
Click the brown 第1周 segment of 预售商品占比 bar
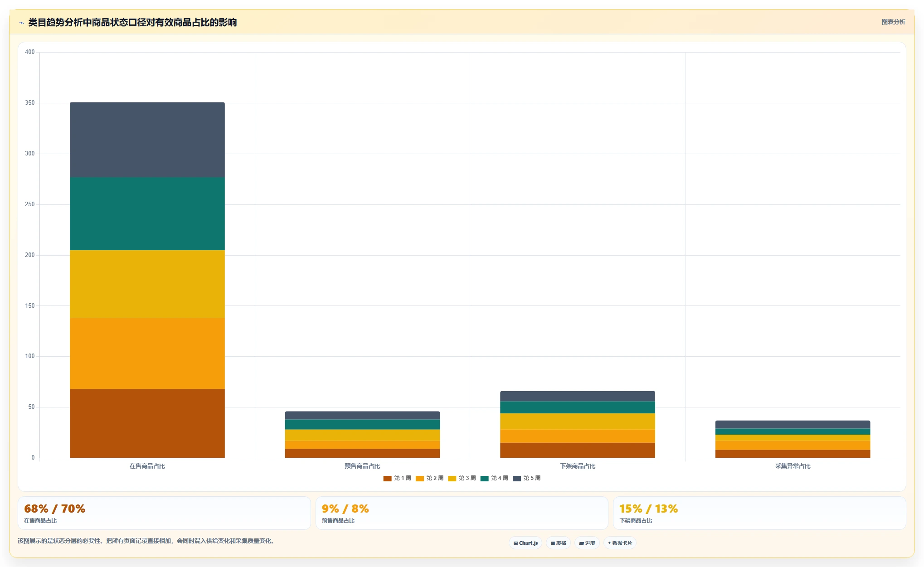coord(362,453)
